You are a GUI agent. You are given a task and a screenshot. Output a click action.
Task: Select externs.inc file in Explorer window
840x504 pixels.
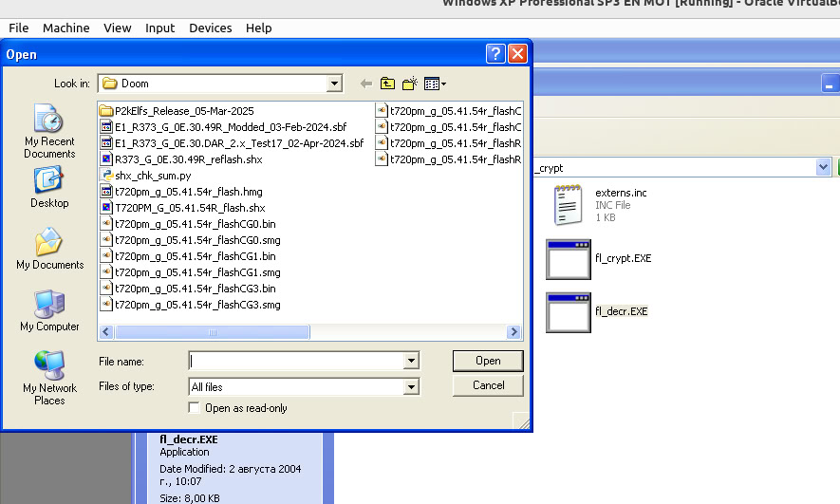600,205
